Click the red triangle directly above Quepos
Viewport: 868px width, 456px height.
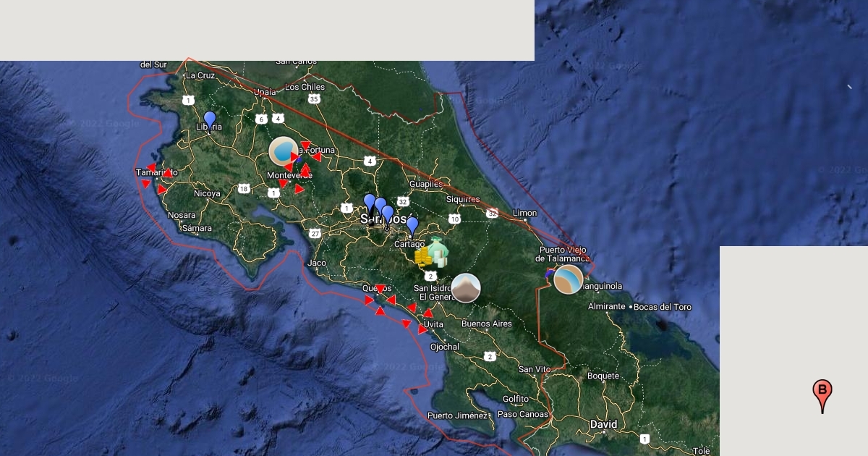click(x=380, y=290)
